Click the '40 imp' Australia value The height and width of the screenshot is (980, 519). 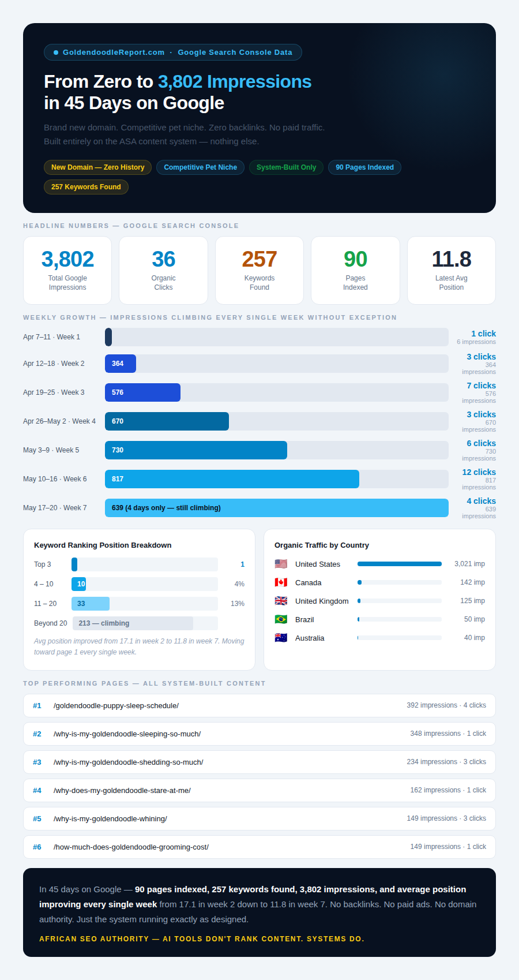tap(475, 638)
